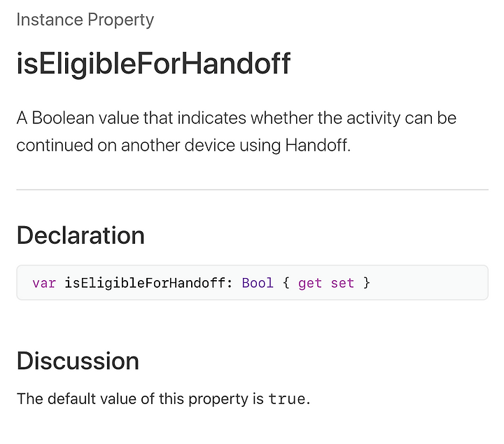504x444 pixels.
Task: Click the 'get' keyword in the declaration
Action: tap(310, 284)
